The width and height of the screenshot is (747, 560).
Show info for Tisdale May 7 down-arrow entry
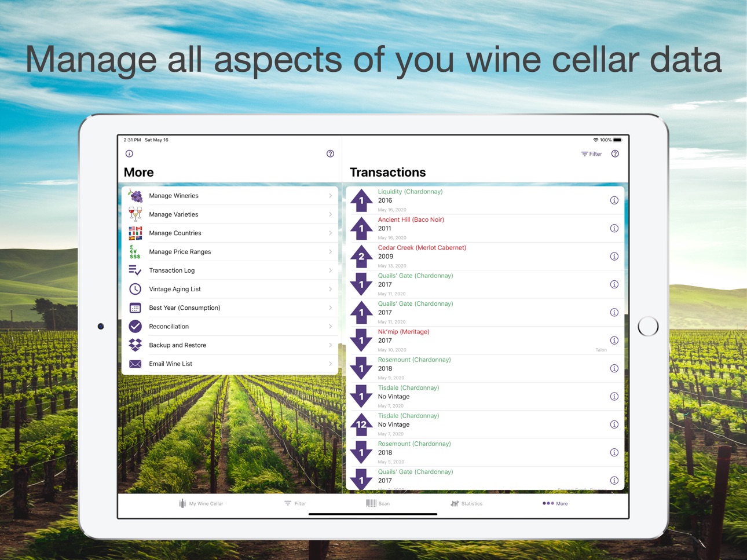tap(614, 397)
